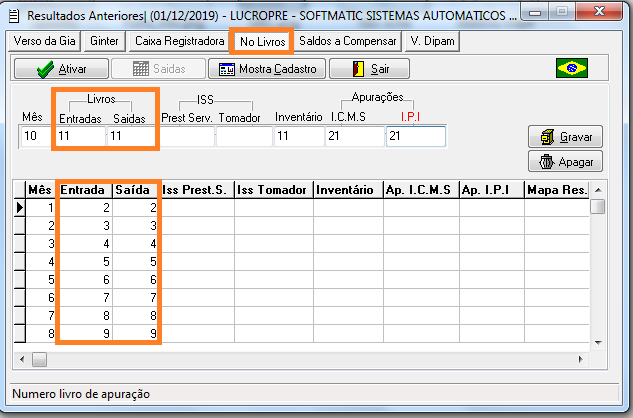The width and height of the screenshot is (633, 418).
Task: Click the vertical scrollbar thumb
Action: 598,207
